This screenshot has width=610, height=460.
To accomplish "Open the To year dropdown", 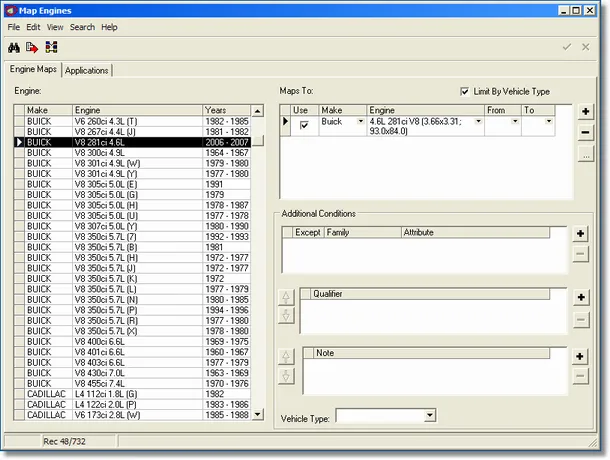I will click(549, 121).
